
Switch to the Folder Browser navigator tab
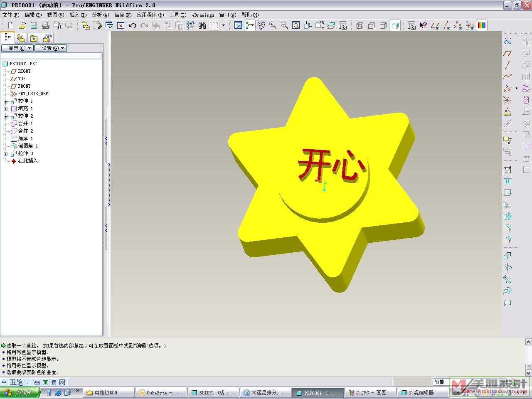tap(21, 38)
